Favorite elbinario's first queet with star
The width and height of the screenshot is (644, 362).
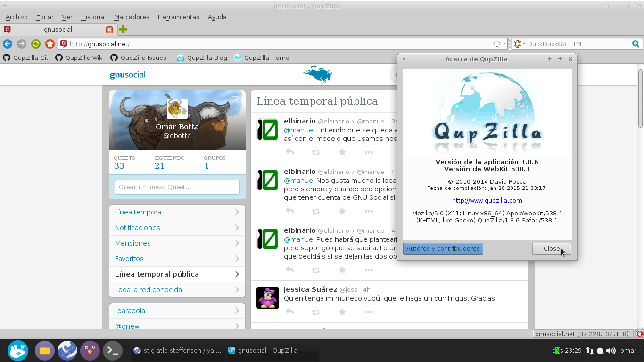[342, 152]
